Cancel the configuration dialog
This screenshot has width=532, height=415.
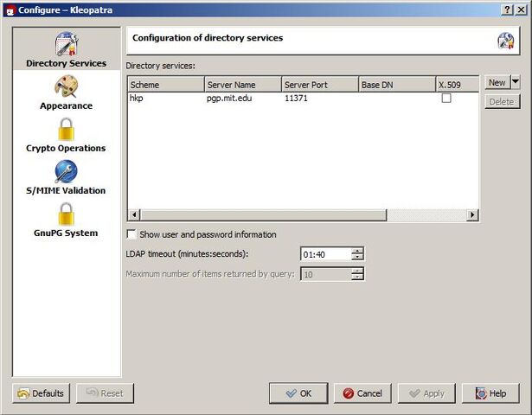[x=362, y=393]
